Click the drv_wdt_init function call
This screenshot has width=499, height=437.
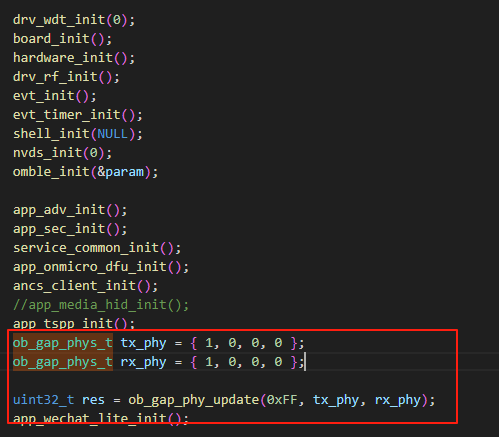[x=74, y=20]
